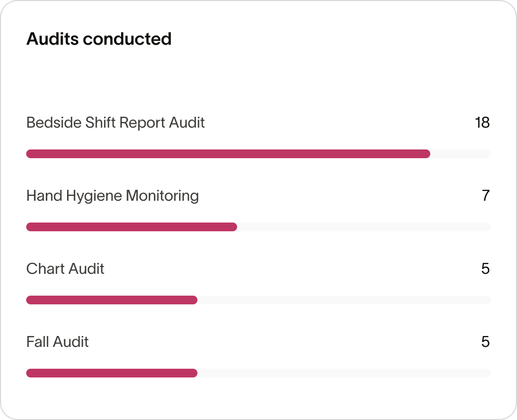Click the word 'Report' in the first audit label
The height and width of the screenshot is (420, 517).
pyautogui.click(x=142, y=122)
